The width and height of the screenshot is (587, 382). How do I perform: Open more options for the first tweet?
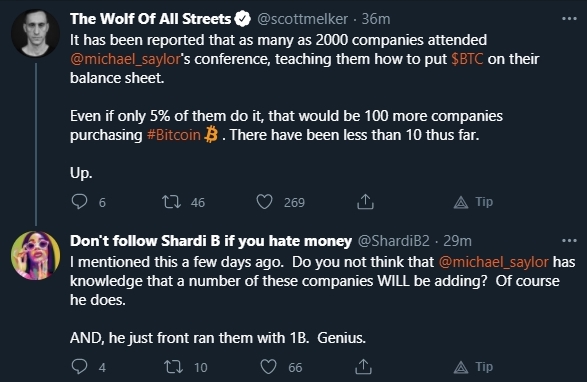(x=569, y=18)
